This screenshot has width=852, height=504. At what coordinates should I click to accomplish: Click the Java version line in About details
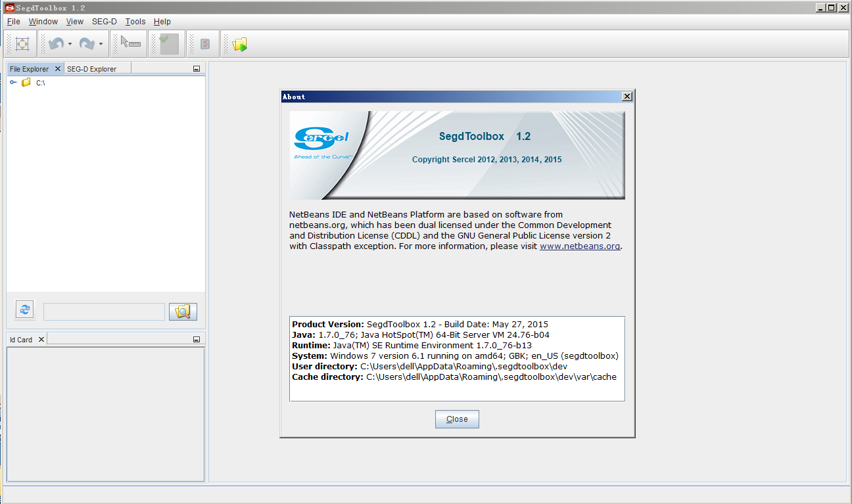[x=421, y=335]
